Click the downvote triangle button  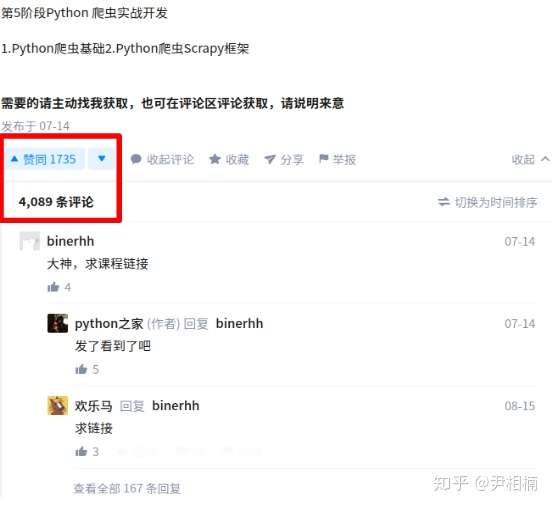[102, 159]
